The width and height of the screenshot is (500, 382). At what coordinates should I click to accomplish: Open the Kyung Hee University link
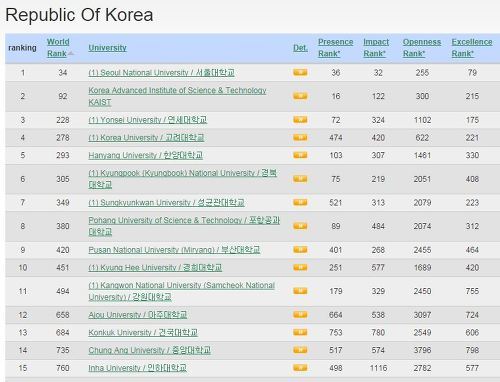click(x=155, y=267)
